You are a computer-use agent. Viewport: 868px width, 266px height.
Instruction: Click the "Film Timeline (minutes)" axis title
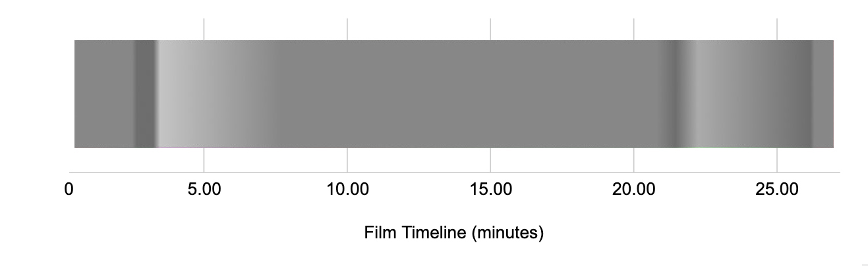click(x=453, y=233)
